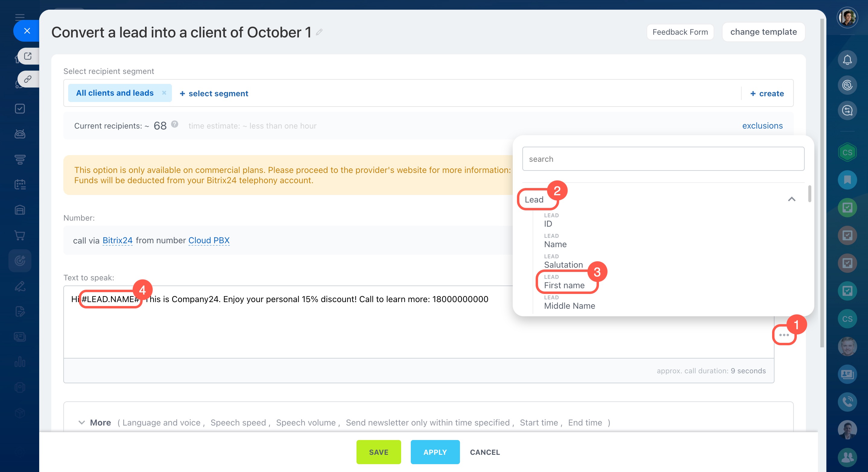Image resolution: width=868 pixels, height=472 pixels.
Task: Open the notifications bell icon
Action: click(x=847, y=60)
